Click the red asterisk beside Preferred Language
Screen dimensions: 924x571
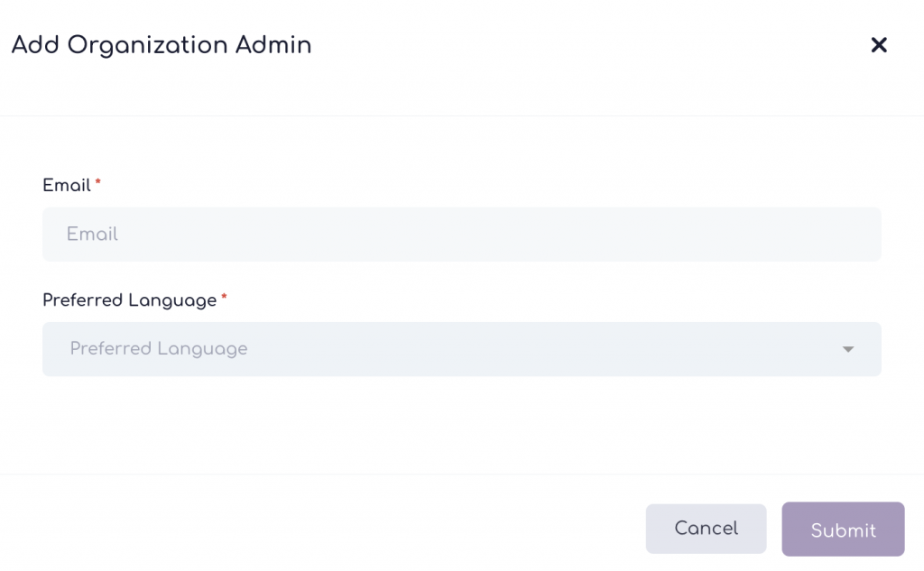pos(224,298)
